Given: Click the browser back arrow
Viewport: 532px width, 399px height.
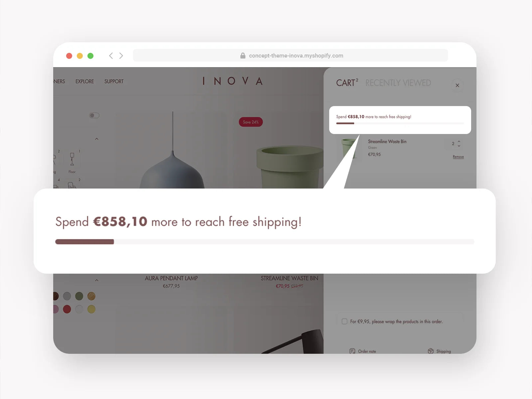Looking at the screenshot, I should coord(111,56).
